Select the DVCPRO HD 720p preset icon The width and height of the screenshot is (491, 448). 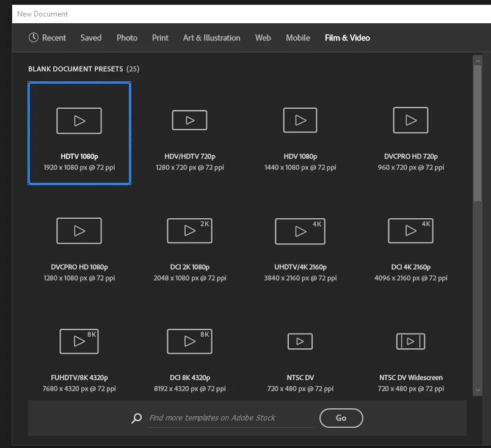pyautogui.click(x=410, y=120)
